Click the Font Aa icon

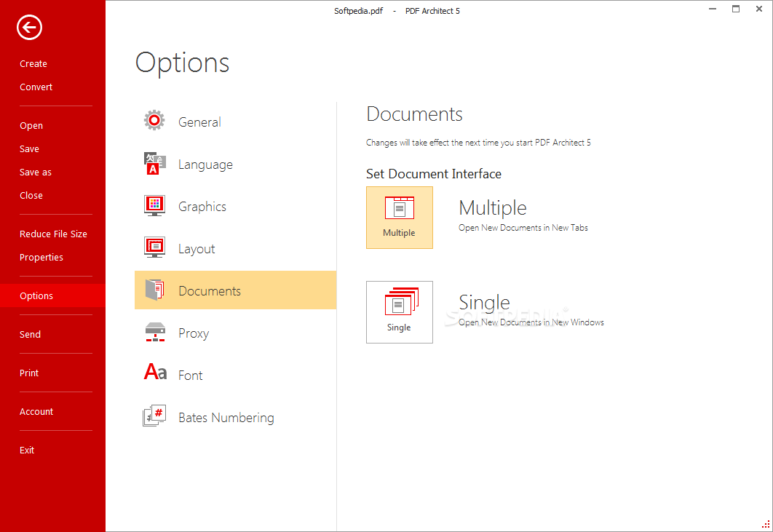[x=155, y=371]
